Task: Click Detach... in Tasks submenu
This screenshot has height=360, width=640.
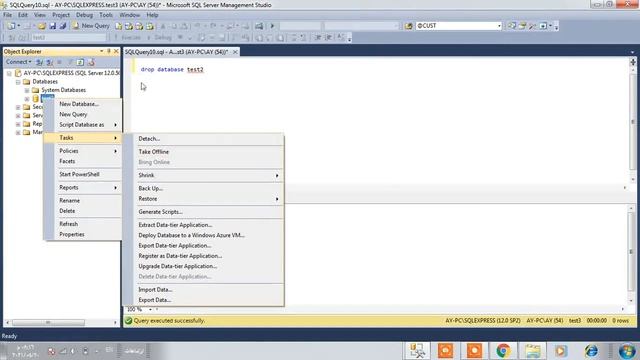Action: pyautogui.click(x=203, y=139)
